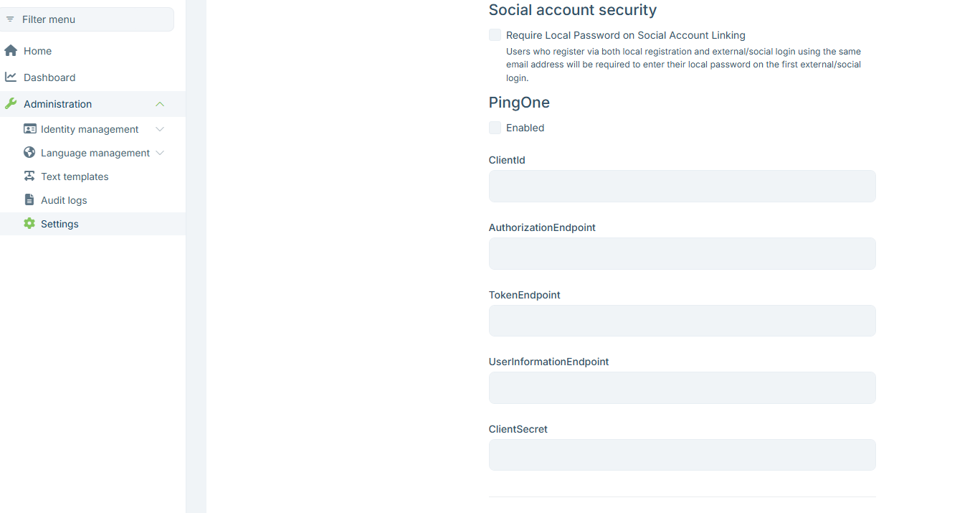Collapse the Administration menu chevron

pos(160,104)
